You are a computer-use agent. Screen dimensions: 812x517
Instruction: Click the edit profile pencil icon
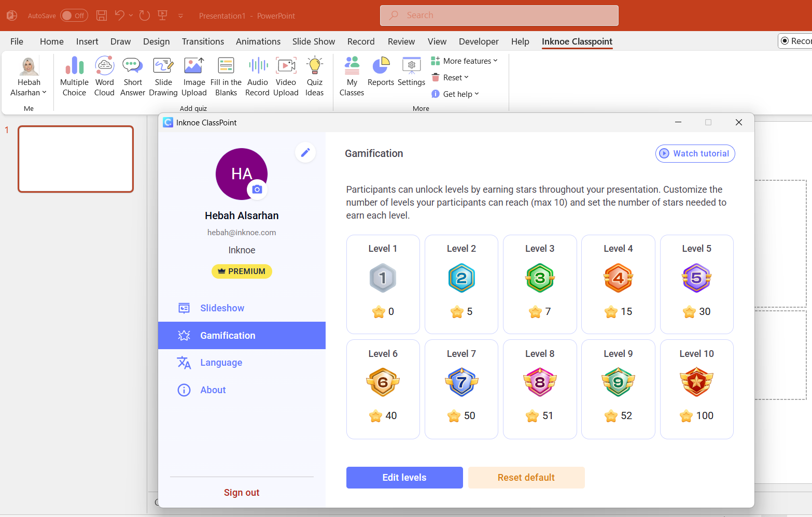[305, 152]
